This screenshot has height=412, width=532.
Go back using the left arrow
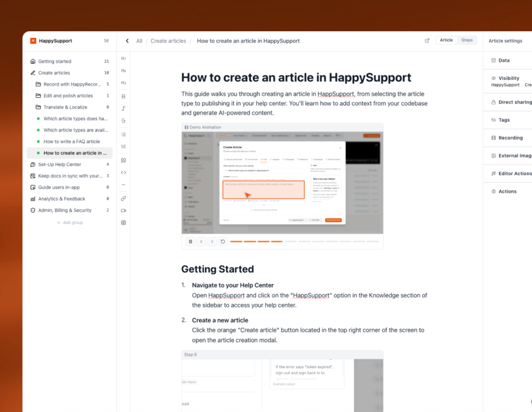click(x=127, y=41)
